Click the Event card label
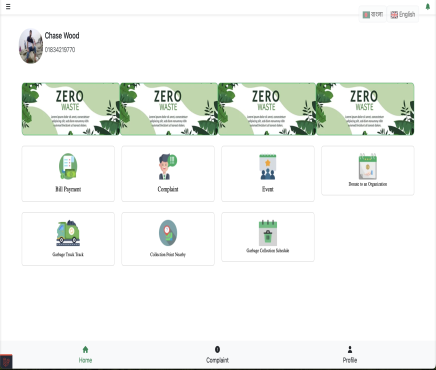This screenshot has width=436, height=370. click(268, 189)
